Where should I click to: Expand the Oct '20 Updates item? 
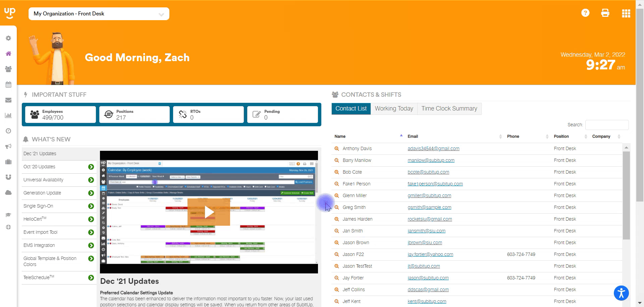click(91, 167)
